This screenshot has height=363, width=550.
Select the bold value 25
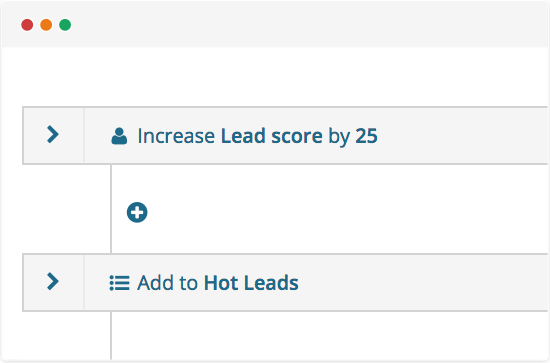click(x=366, y=136)
